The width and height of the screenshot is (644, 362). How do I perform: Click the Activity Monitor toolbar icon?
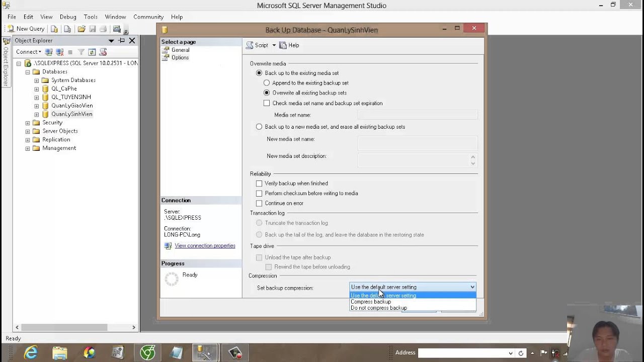coord(117,29)
